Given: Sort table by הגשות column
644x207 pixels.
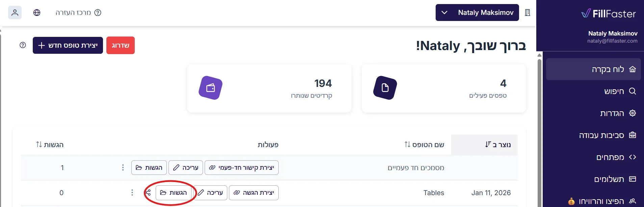Looking at the screenshot, I should pos(50,145).
